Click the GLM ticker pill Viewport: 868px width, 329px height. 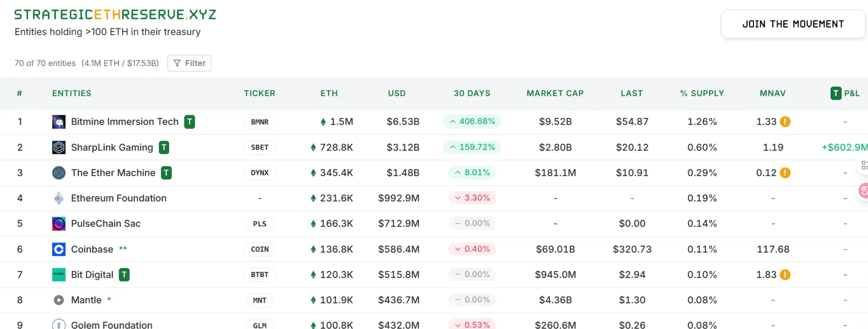click(x=259, y=324)
